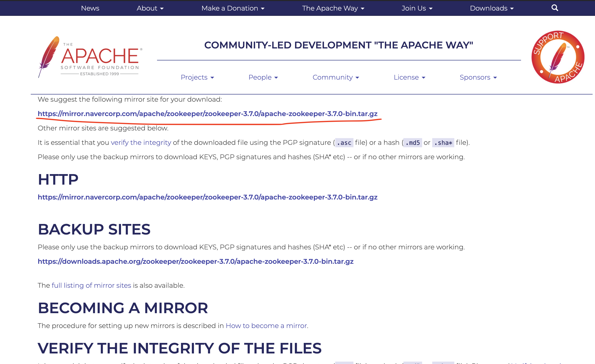This screenshot has height=364, width=595.
Task: Expand the About dropdown
Action: point(150,8)
